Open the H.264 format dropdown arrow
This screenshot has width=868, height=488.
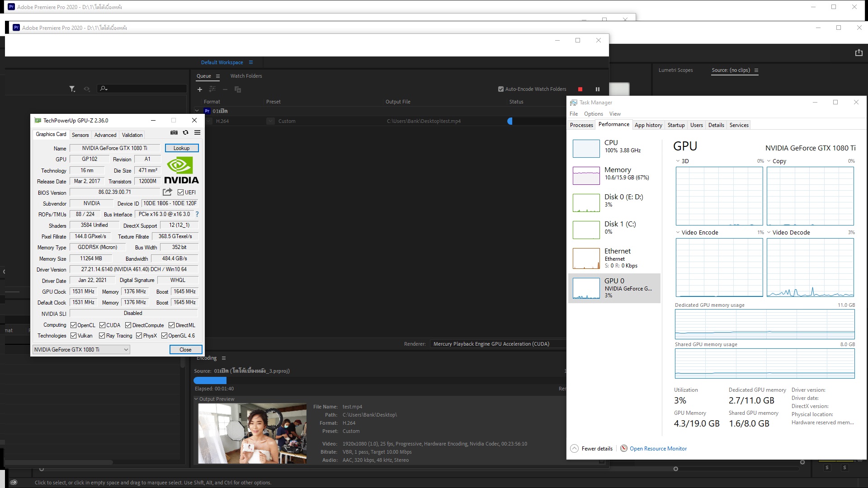209,121
